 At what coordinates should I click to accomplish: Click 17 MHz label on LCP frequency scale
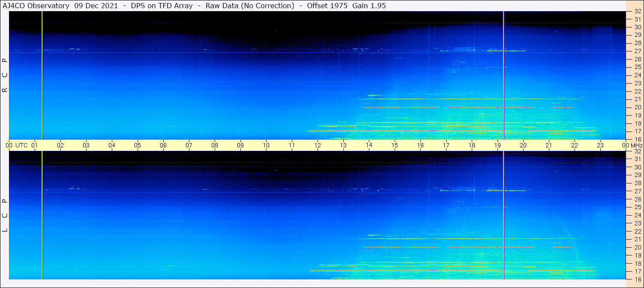tap(638, 271)
